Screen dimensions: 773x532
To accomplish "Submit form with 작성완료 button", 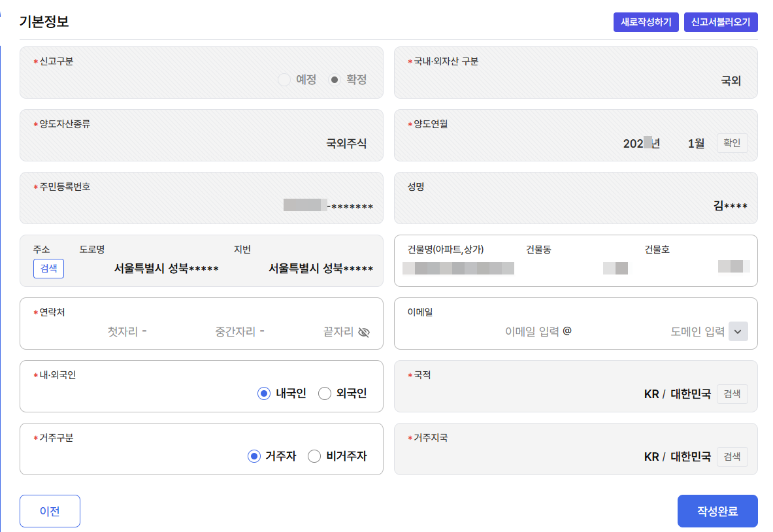I will tap(717, 511).
